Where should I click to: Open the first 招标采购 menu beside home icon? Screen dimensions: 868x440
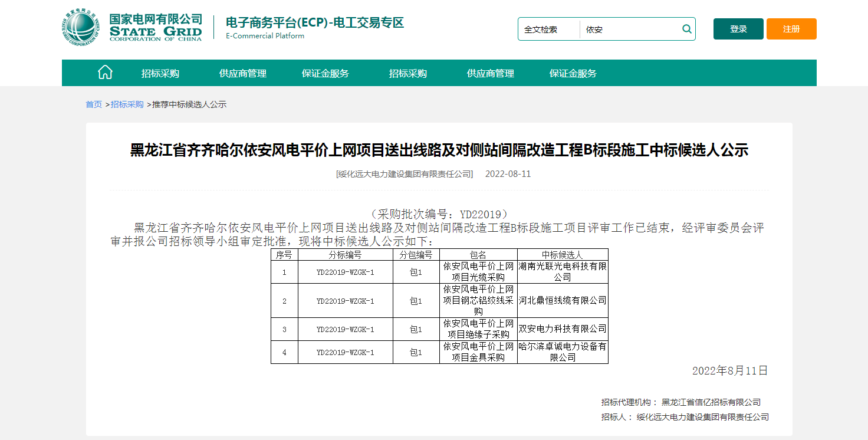[x=160, y=74]
